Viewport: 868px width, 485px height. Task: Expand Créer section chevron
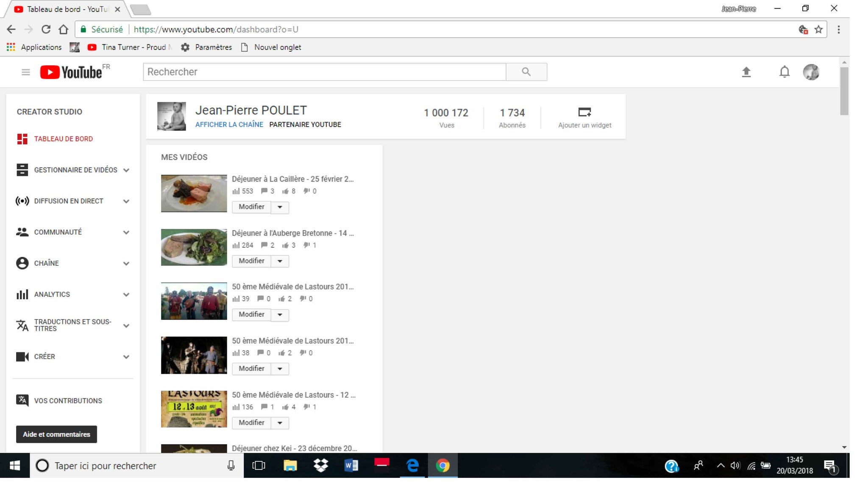tap(126, 357)
